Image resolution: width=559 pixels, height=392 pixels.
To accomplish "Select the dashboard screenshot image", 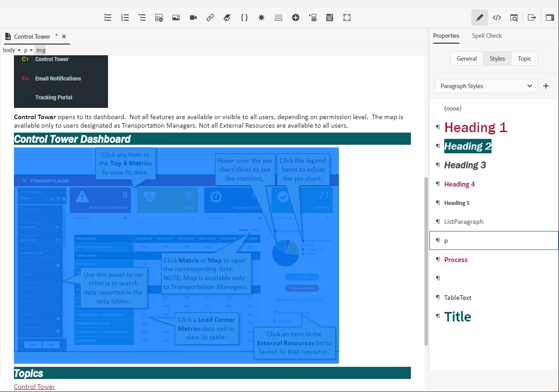I will click(x=176, y=255).
